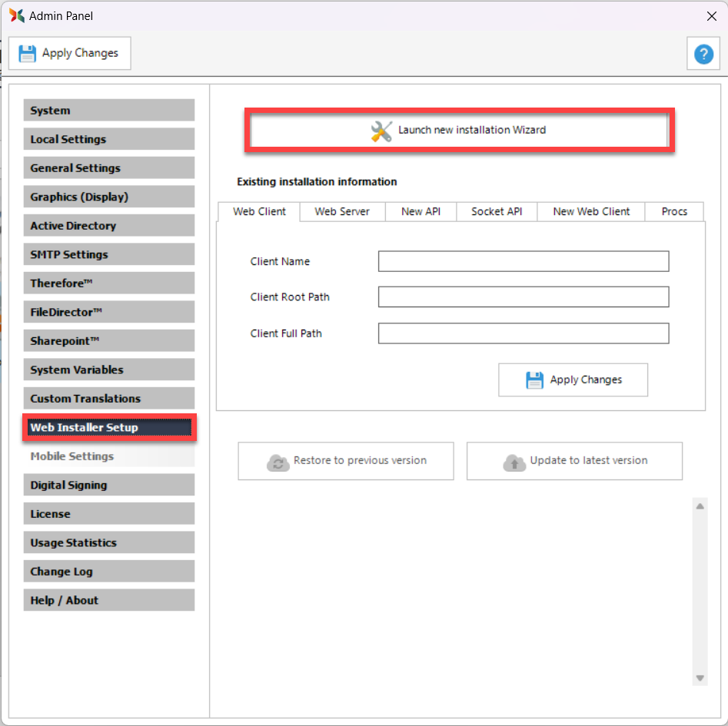Click the wrench icon on Launch Wizard
The image size is (728, 726).
point(381,131)
